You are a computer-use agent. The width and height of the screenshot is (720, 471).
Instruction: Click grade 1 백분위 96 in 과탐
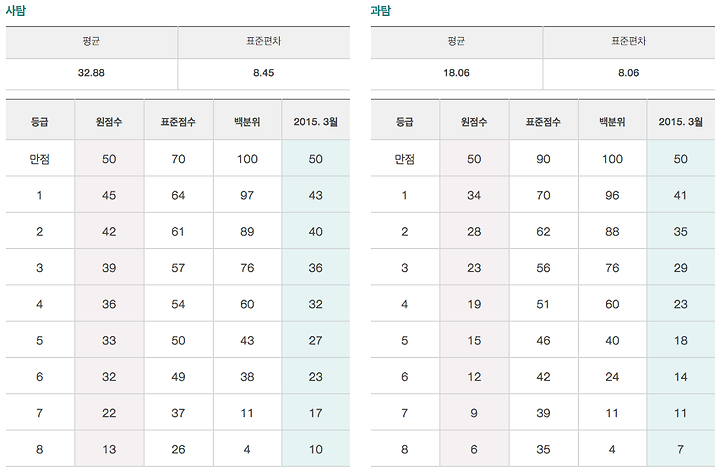[612, 196]
